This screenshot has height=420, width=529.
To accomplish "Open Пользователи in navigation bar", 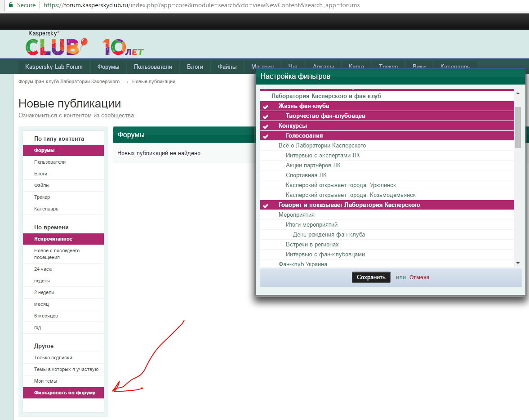I will [153, 67].
